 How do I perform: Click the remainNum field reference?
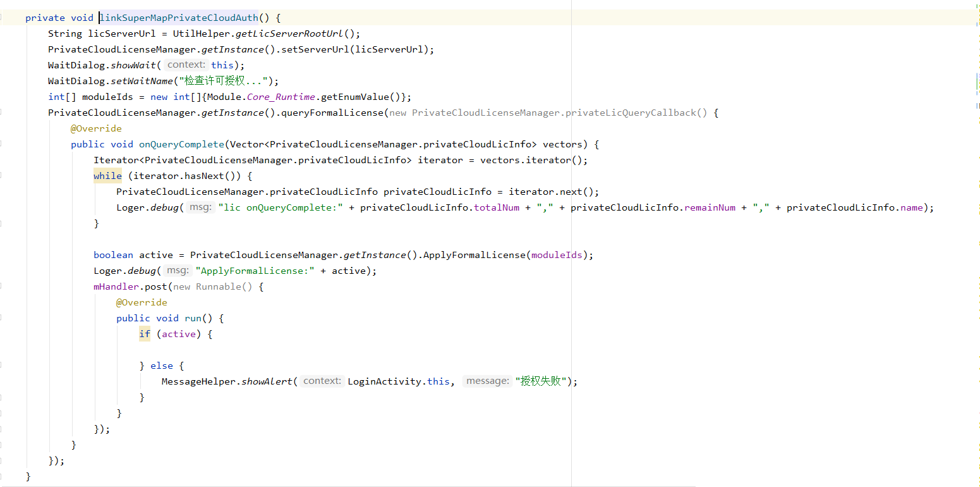click(710, 207)
